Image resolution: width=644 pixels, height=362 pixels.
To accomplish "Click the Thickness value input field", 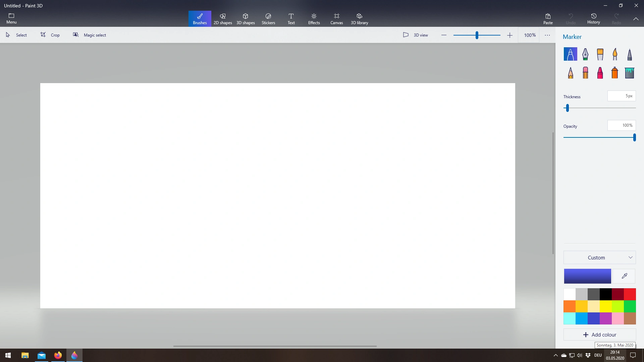I will [x=621, y=96].
